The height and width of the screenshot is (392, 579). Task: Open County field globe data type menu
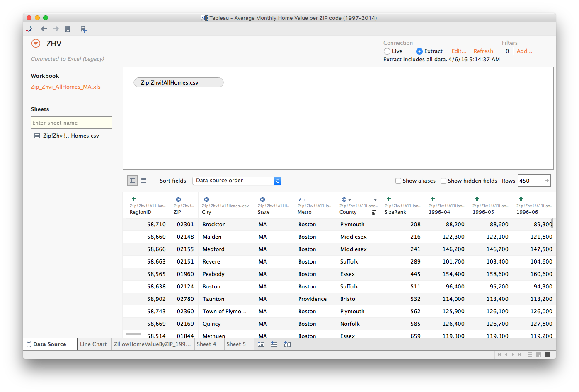[x=346, y=199]
